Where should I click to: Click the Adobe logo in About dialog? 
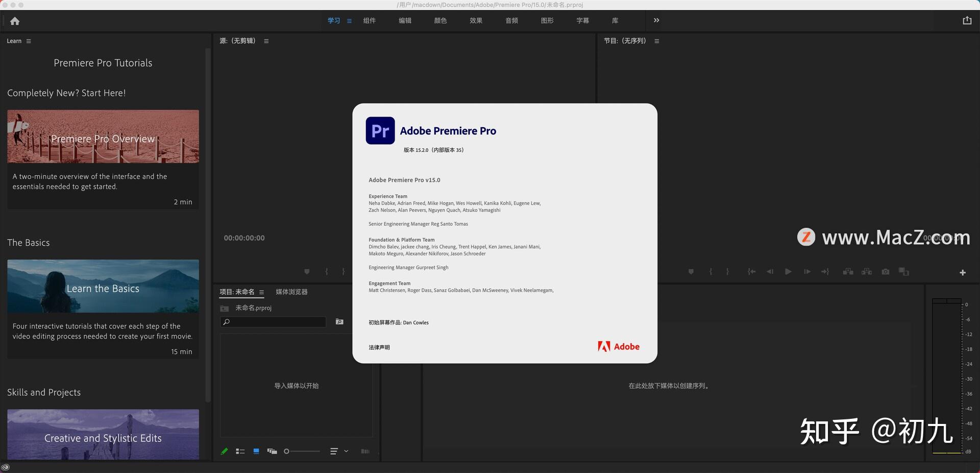click(619, 346)
